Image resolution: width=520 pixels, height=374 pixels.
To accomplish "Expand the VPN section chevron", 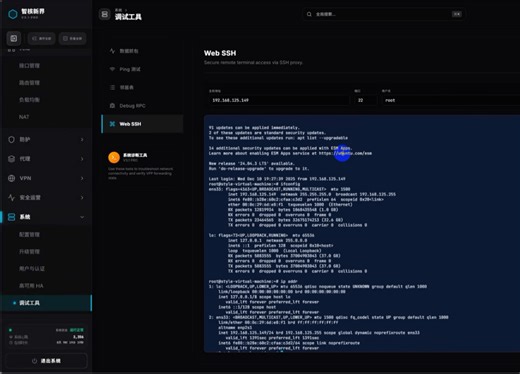I will tap(82, 178).
